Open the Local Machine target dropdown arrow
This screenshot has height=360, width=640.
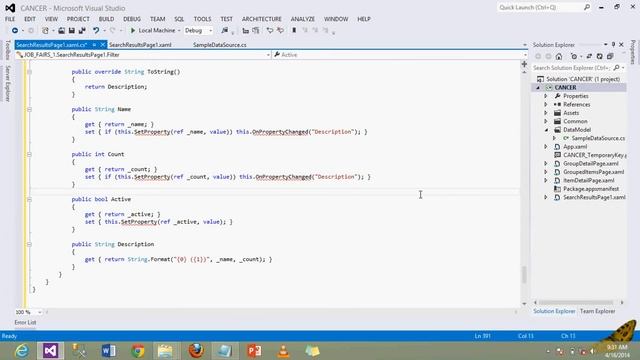click(x=179, y=31)
